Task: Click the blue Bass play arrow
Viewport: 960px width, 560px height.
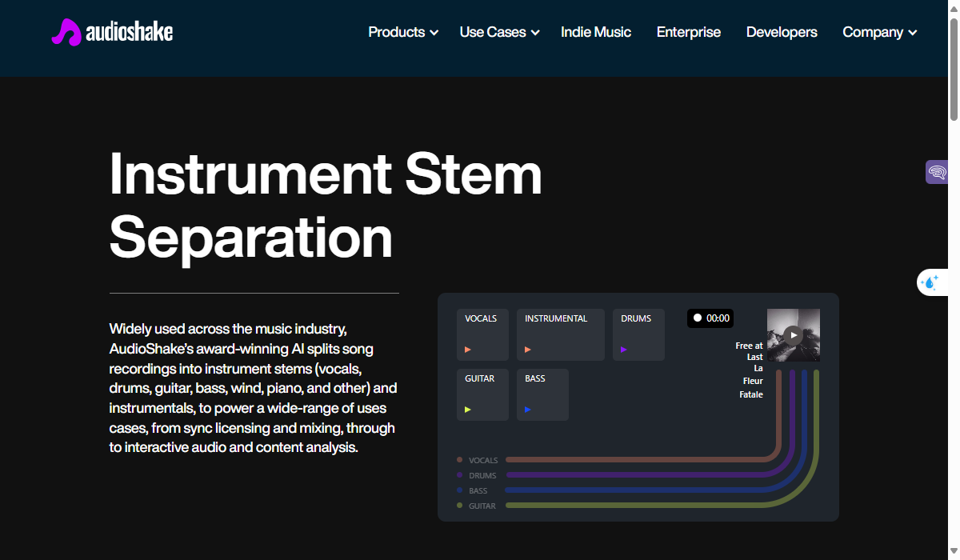Action: (528, 410)
